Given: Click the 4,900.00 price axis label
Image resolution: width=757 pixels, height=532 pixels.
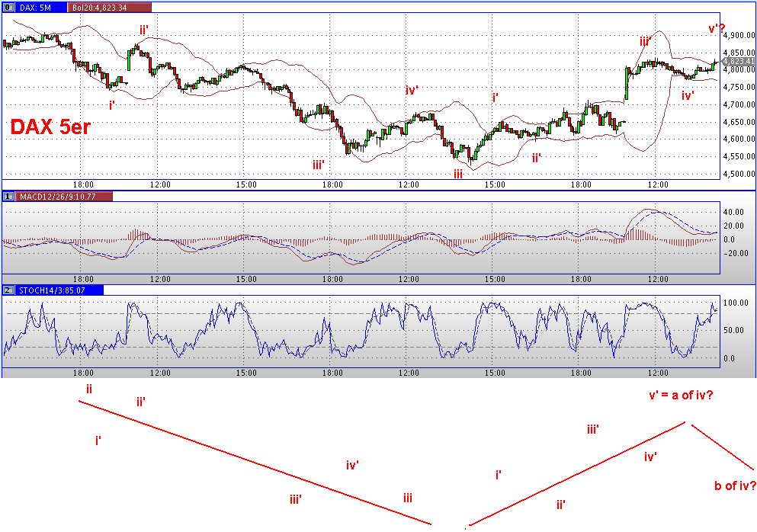Looking at the screenshot, I should pyautogui.click(x=739, y=35).
